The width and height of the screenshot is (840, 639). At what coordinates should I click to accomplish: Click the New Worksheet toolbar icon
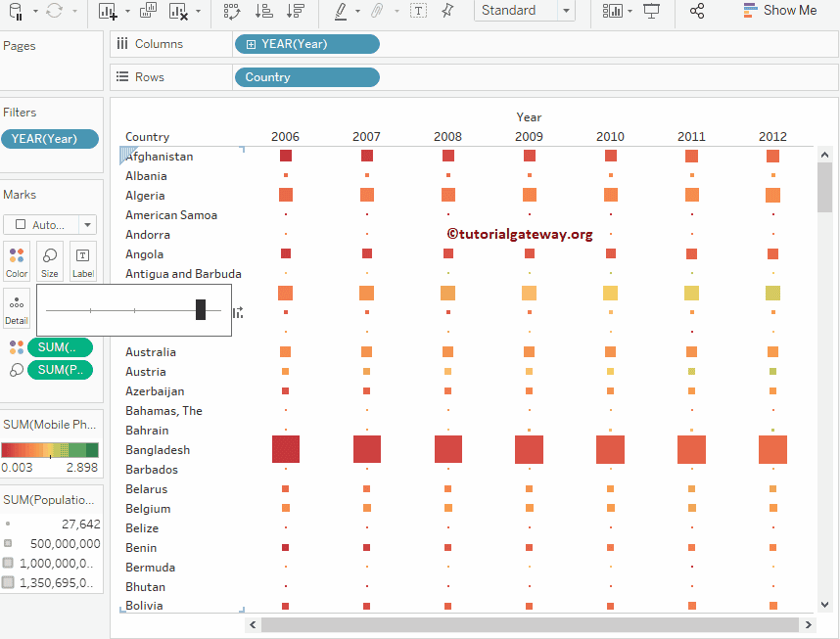coord(108,11)
